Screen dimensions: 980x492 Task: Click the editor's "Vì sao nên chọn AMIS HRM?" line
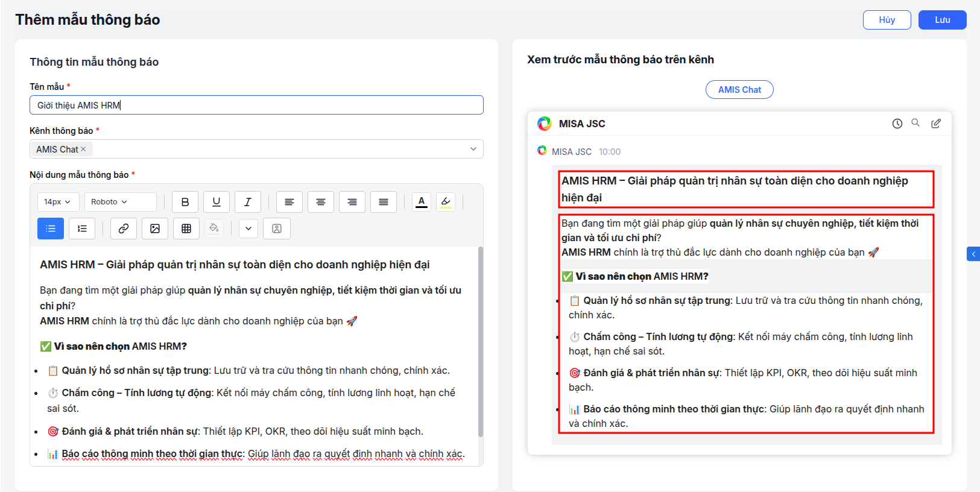click(x=113, y=346)
